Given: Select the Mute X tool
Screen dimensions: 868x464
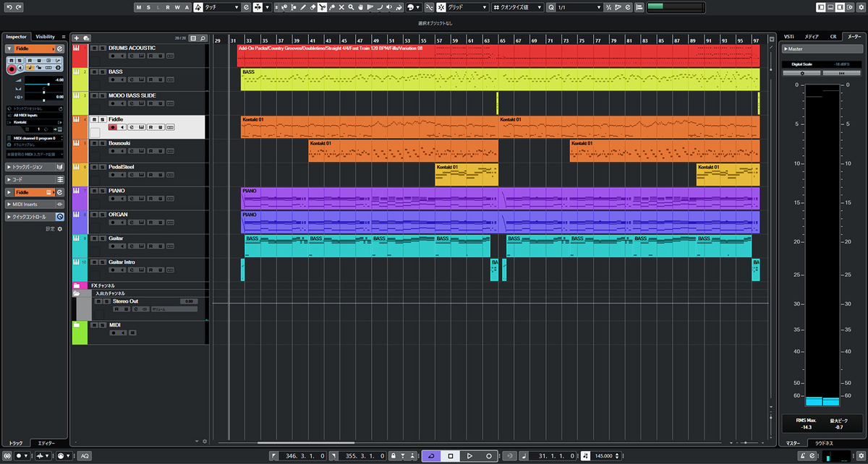Looking at the screenshot, I should 341,7.
